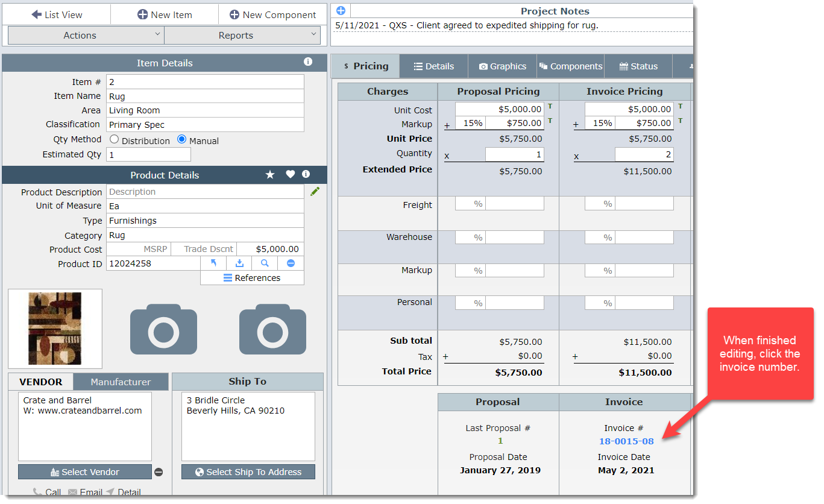Image resolution: width=824 pixels, height=504 pixels.
Task: Toggle tax flag on Invoice Markup
Action: [681, 121]
